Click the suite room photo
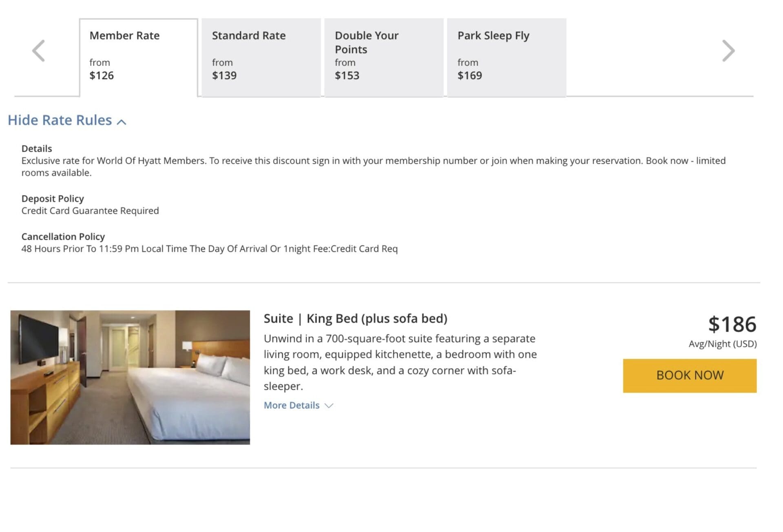This screenshot has width=783, height=532. (130, 376)
